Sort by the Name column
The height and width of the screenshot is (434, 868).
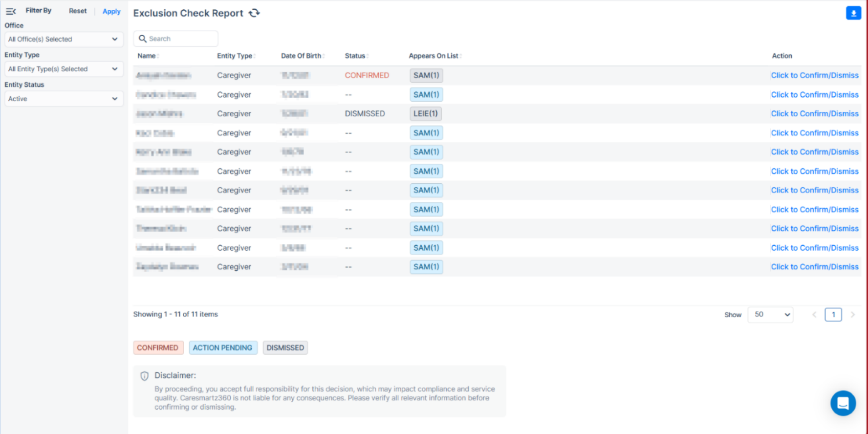tap(148, 56)
